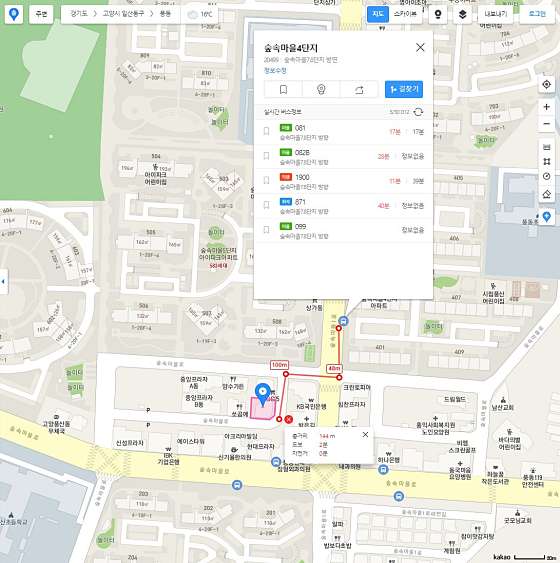Click the blue 길찾기 directions button
The image size is (560, 563).
(x=404, y=89)
